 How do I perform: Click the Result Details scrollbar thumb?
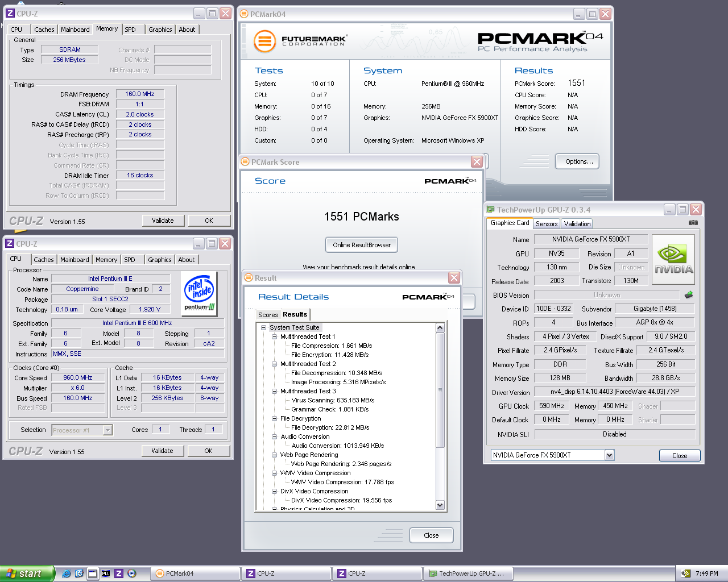coord(440,390)
